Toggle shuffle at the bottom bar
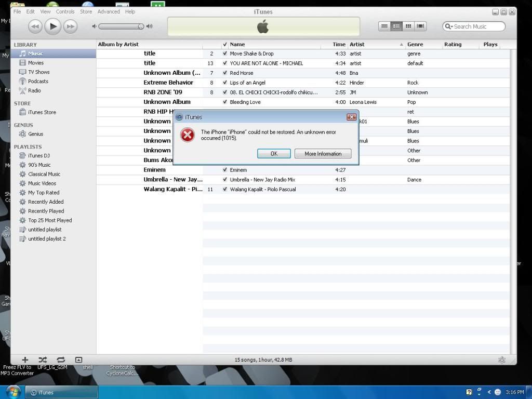 (43, 360)
